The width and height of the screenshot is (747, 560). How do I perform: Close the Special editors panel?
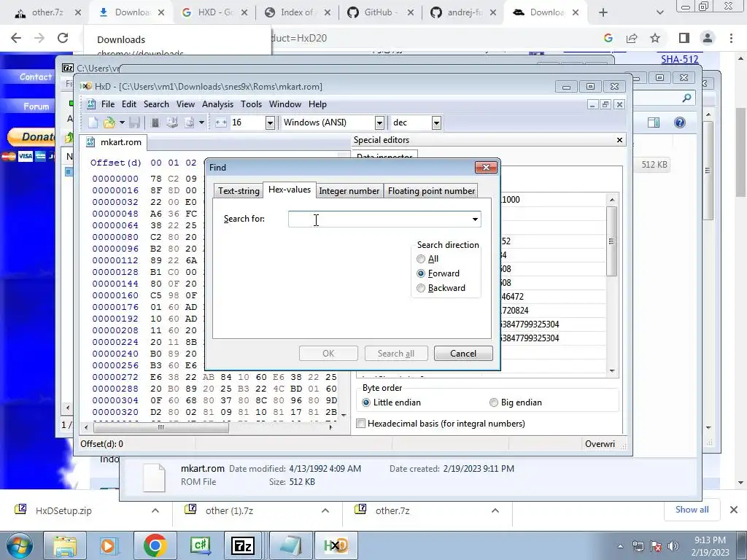[619, 140]
